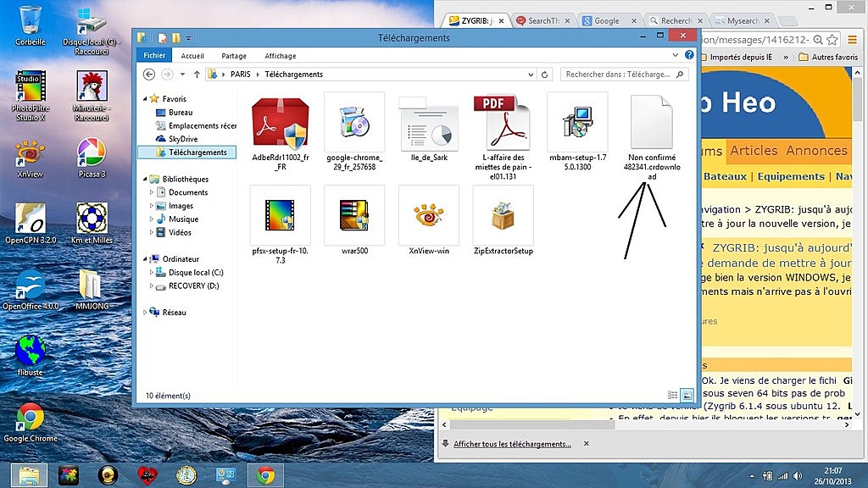Launch OpenCPN 3.2.0 from the desktop
Viewport: 868px width, 488px height.
[x=30, y=224]
